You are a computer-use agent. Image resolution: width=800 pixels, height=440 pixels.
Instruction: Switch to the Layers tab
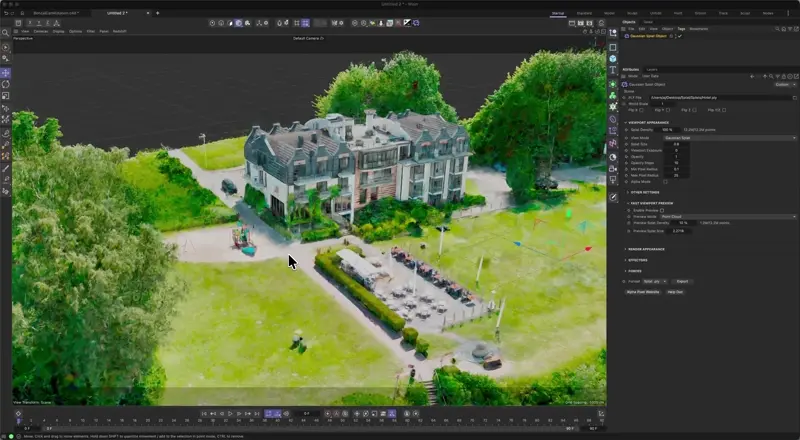(x=652, y=69)
